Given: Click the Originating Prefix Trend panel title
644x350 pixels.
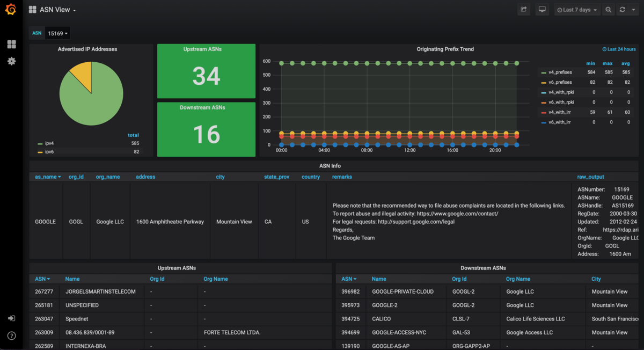Looking at the screenshot, I should tap(445, 49).
